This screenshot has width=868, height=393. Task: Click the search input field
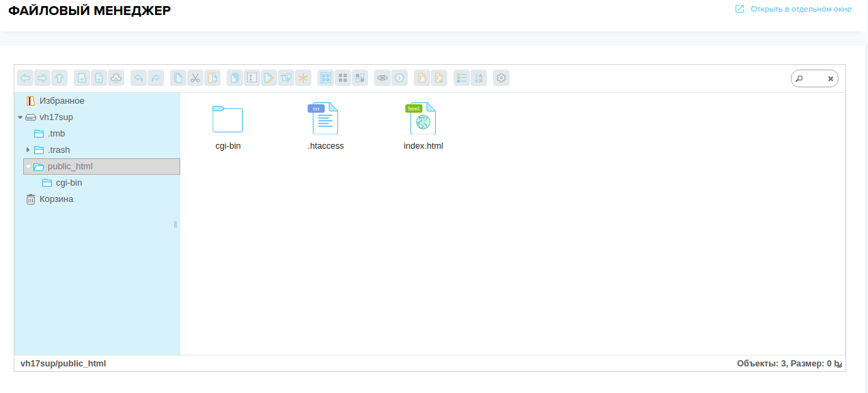(x=814, y=79)
